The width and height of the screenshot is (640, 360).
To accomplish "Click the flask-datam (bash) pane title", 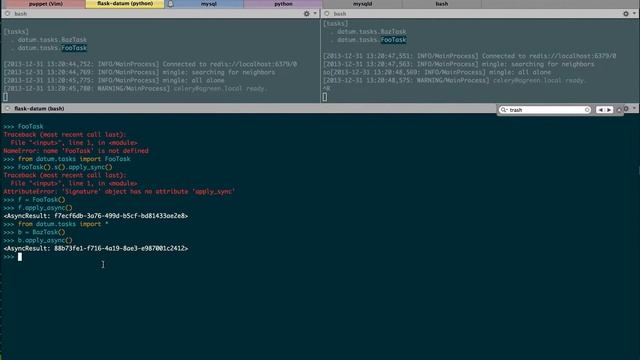I will pos(39,109).
